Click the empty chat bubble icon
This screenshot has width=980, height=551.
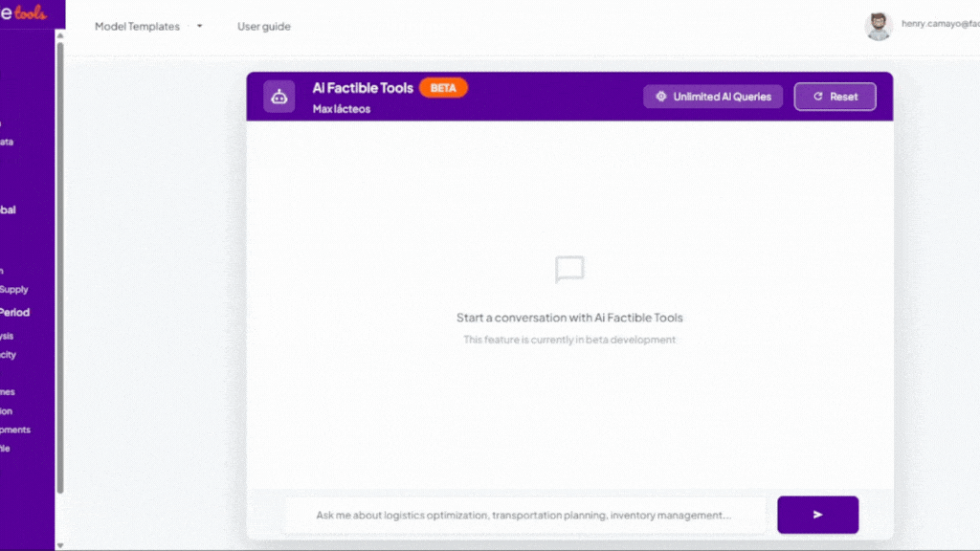569,269
